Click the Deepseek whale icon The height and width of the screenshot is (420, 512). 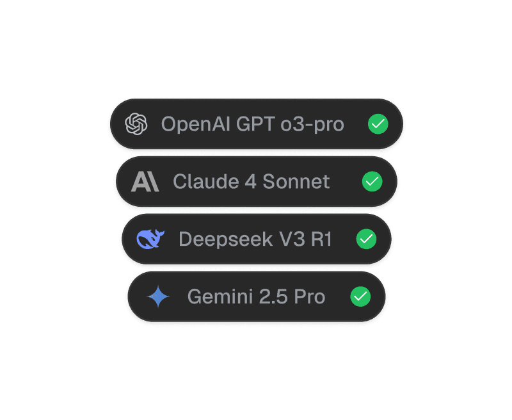pos(149,239)
